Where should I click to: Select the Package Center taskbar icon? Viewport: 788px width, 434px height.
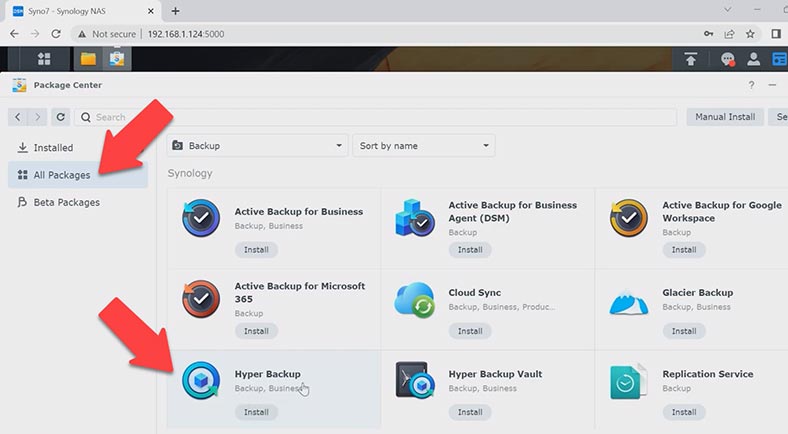pos(117,59)
